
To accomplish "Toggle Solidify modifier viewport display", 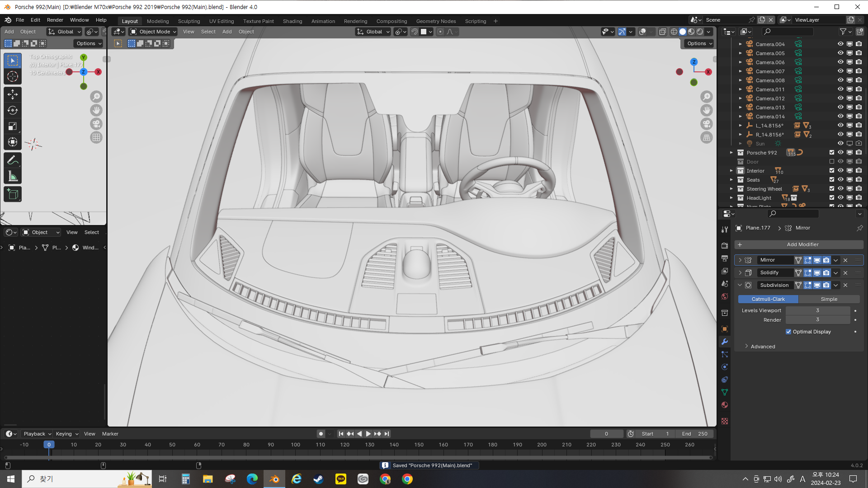I will 817,273.
